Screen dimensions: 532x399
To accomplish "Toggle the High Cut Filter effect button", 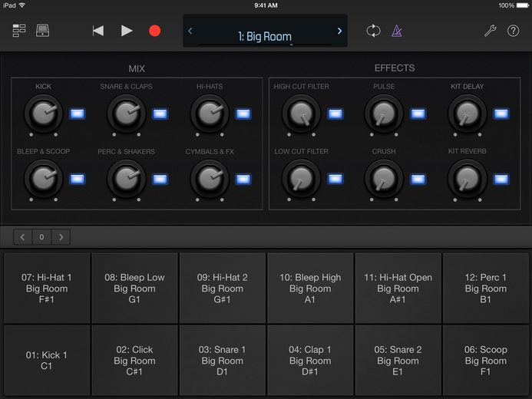I will tap(335, 114).
